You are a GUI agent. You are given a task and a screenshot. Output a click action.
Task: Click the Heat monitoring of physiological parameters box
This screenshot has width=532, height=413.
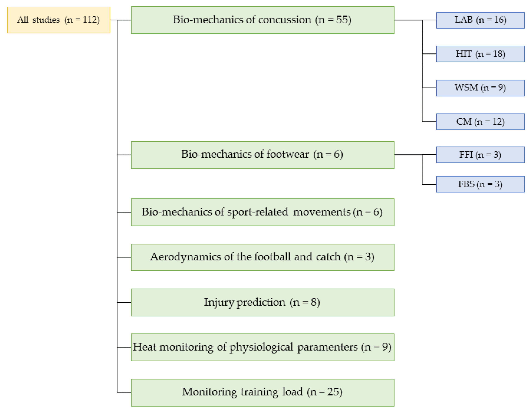coord(262,347)
